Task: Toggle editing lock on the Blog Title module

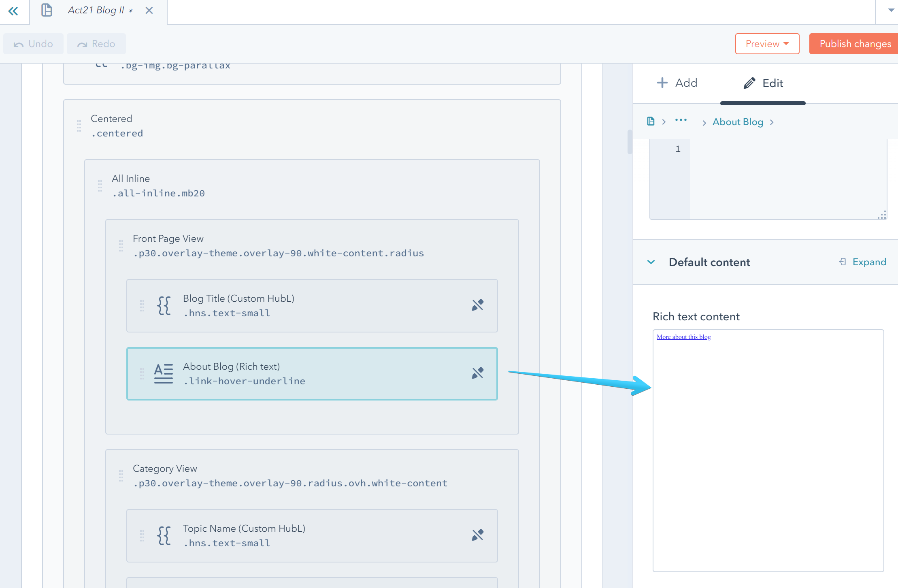Action: pyautogui.click(x=478, y=305)
